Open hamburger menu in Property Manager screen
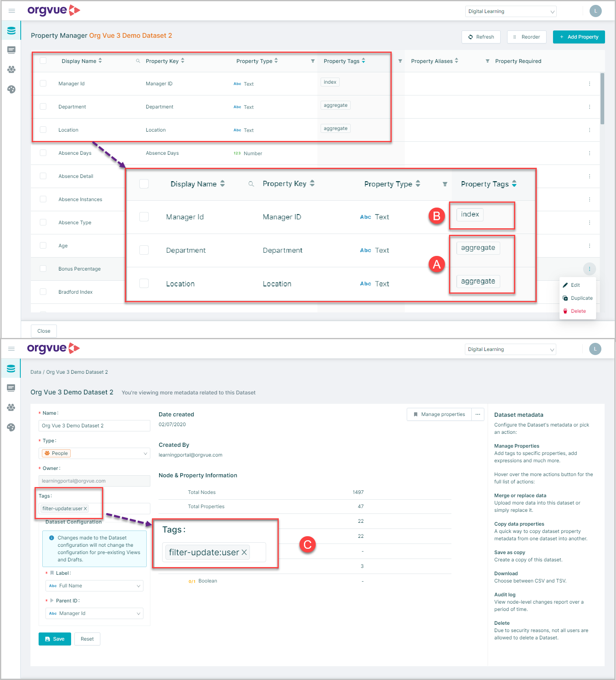The height and width of the screenshot is (680, 616). point(12,11)
